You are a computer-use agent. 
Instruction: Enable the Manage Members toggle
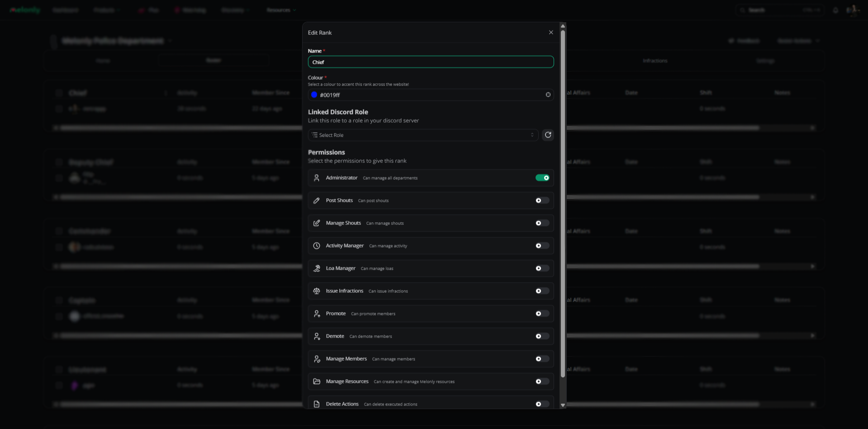(x=542, y=359)
